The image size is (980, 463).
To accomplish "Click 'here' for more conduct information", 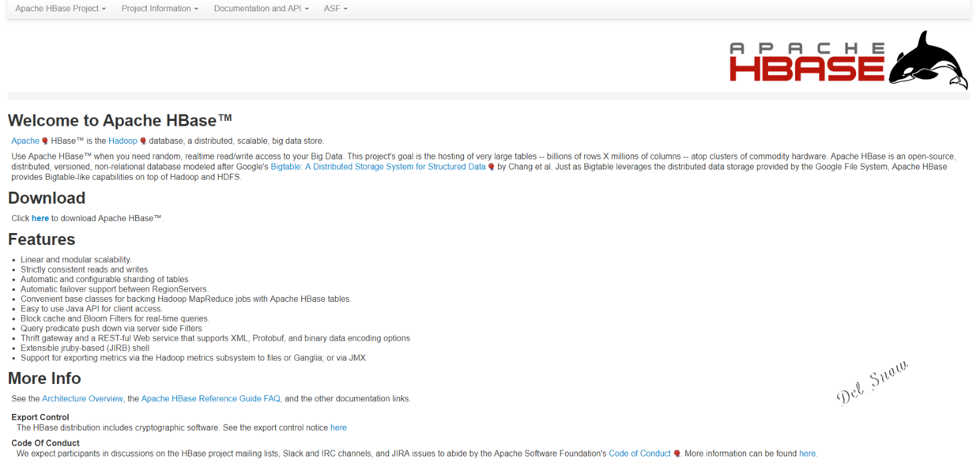I will pyautogui.click(x=807, y=454).
